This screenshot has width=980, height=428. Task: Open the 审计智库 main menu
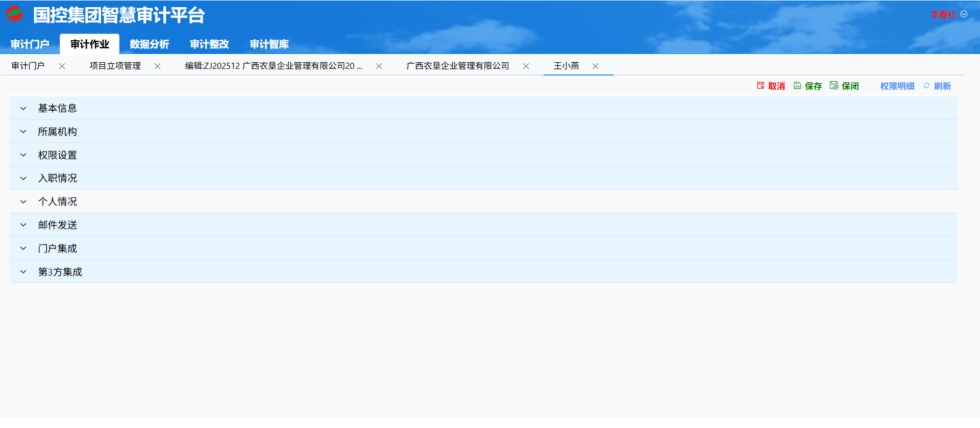pyautogui.click(x=269, y=44)
